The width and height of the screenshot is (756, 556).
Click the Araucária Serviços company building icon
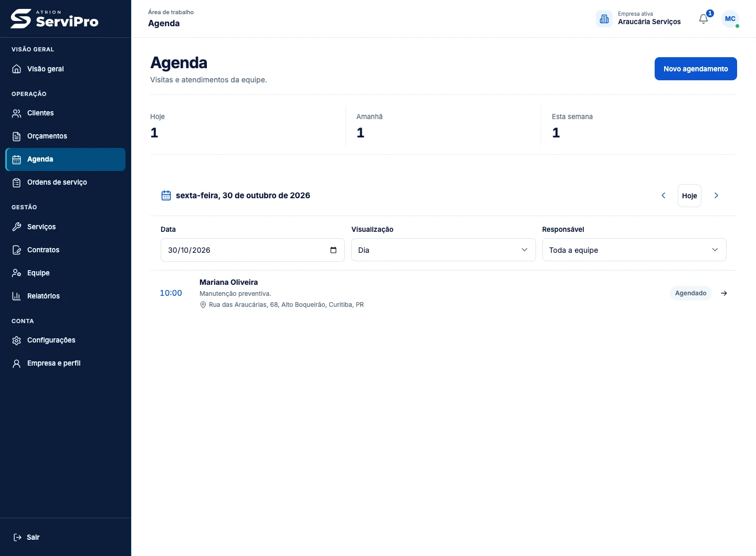(x=604, y=19)
